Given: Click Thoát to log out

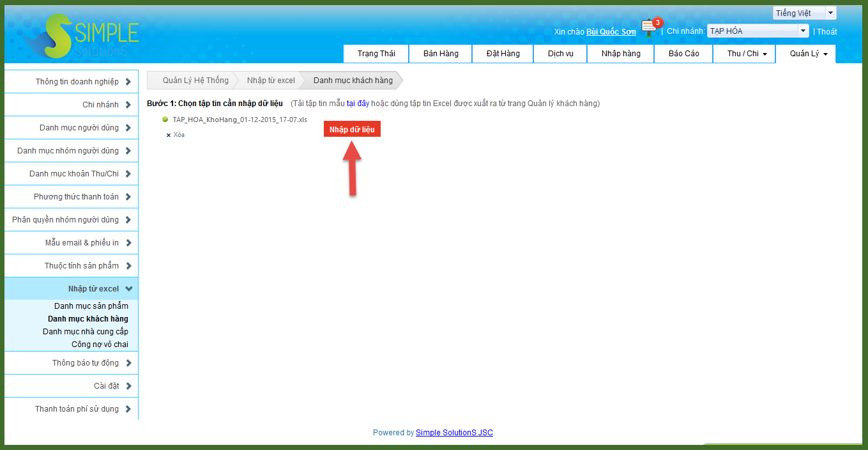Looking at the screenshot, I should (826, 31).
